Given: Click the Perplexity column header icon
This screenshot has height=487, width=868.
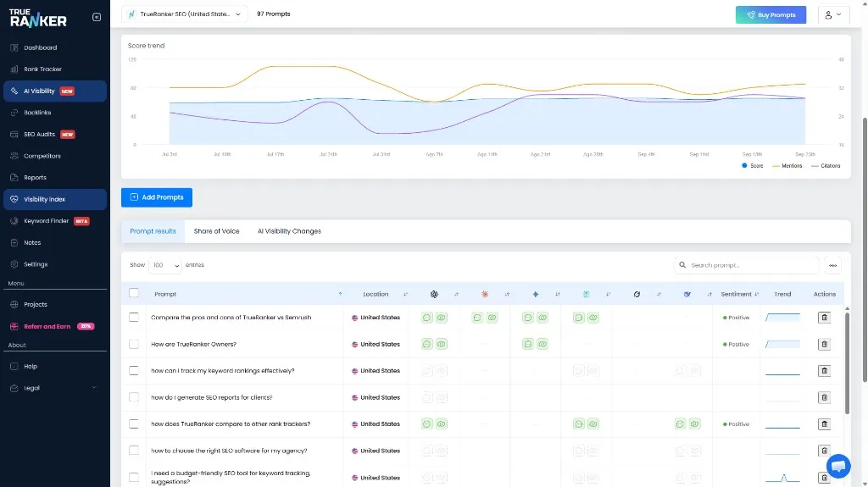Looking at the screenshot, I should click(x=586, y=295).
